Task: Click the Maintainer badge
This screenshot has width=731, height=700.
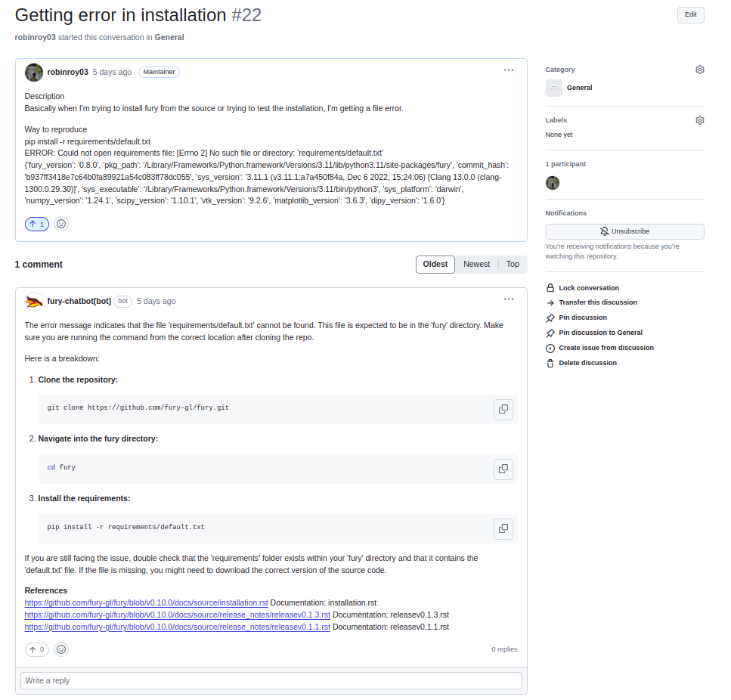Action: (x=159, y=72)
